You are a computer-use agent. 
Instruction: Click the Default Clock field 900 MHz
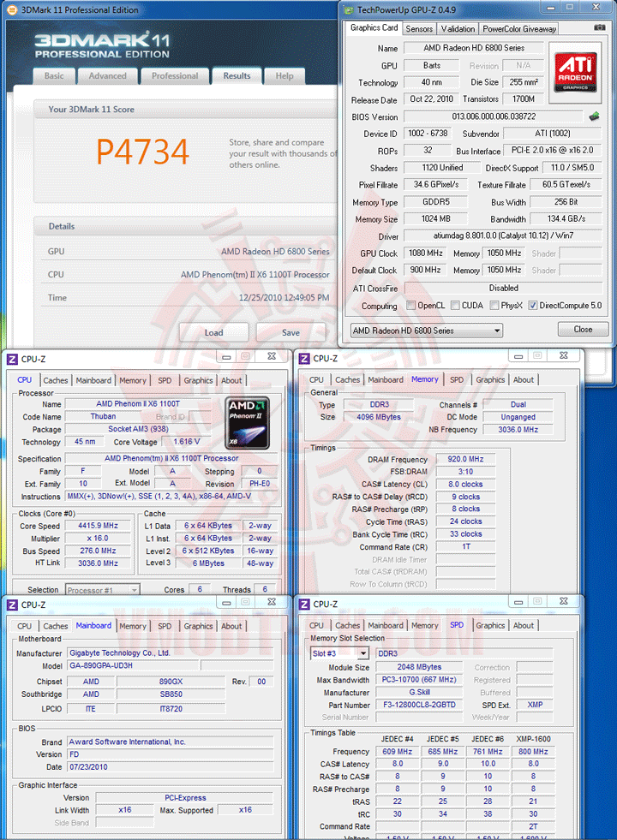426,270
